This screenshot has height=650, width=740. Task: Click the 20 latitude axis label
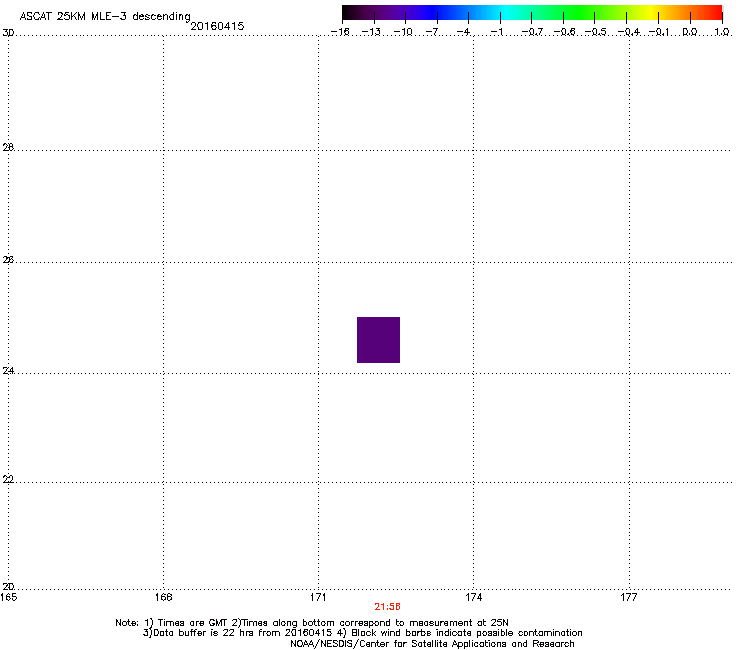[x=8, y=586]
